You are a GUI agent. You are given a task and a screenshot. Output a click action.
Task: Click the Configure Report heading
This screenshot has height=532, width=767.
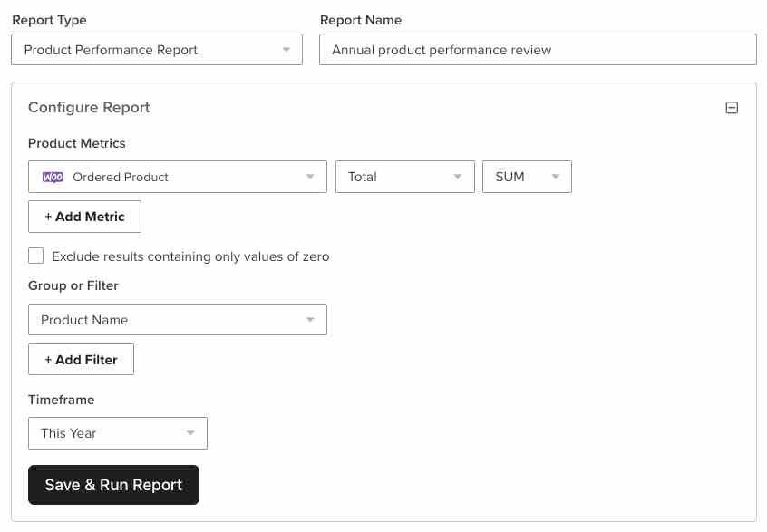pyautogui.click(x=88, y=107)
